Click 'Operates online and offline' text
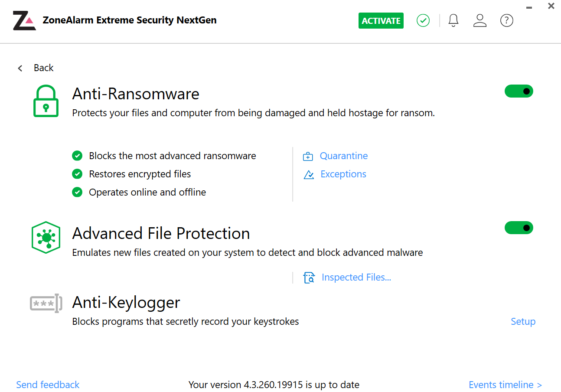The height and width of the screenshot is (392, 561). (147, 193)
